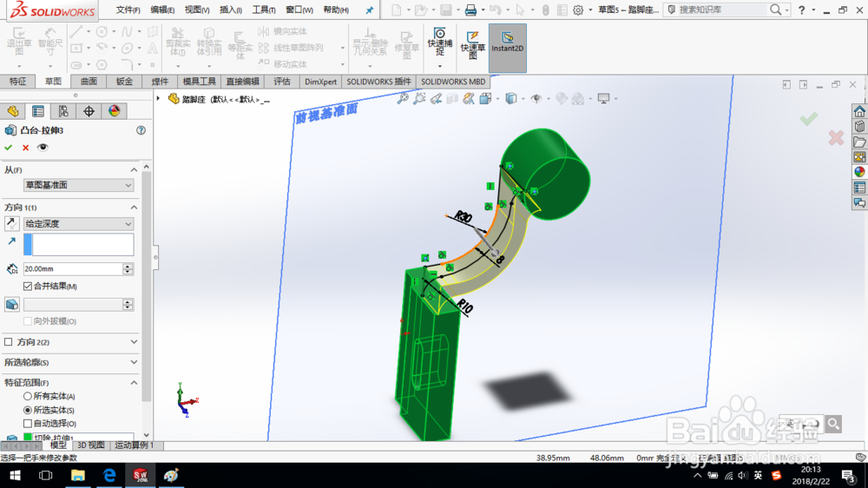The width and height of the screenshot is (868, 488).
Task: Click the reverse direction arrow button
Action: (11, 224)
